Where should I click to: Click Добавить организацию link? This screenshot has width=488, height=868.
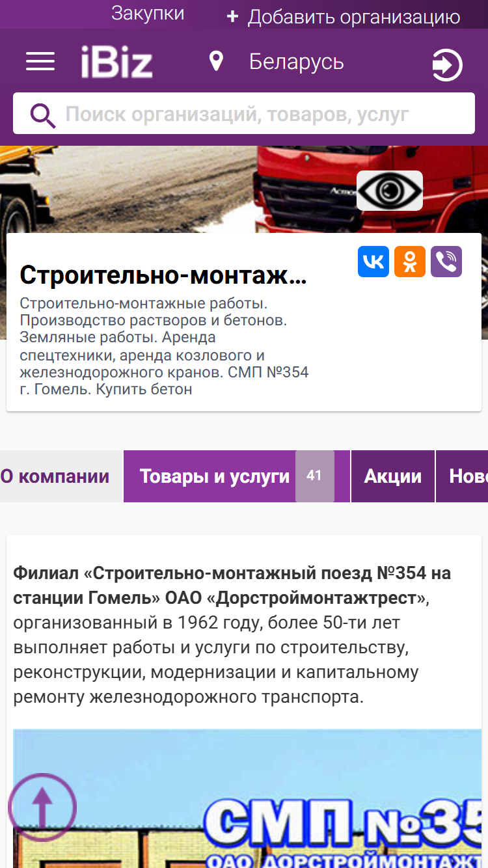pyautogui.click(x=354, y=18)
